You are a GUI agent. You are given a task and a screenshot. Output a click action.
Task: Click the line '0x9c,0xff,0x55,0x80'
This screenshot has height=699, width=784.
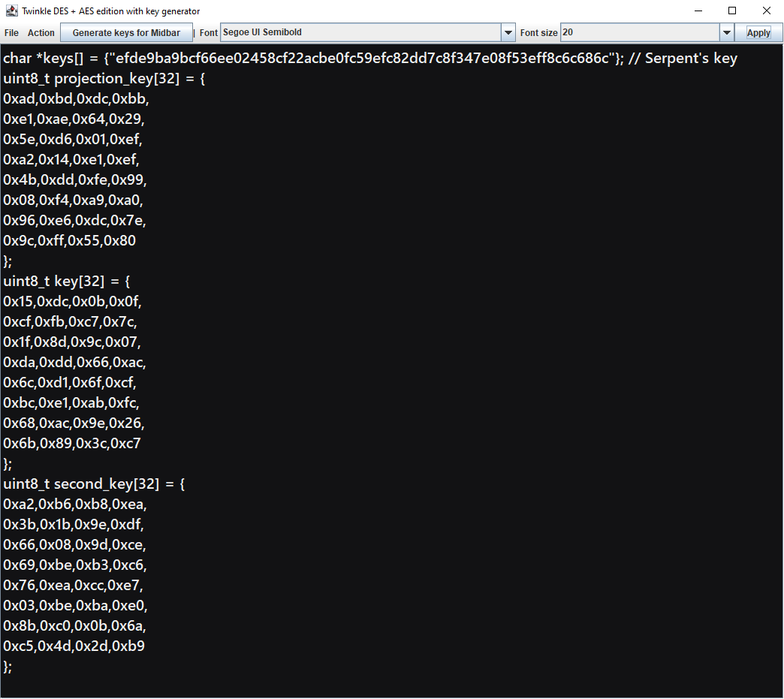tap(70, 241)
